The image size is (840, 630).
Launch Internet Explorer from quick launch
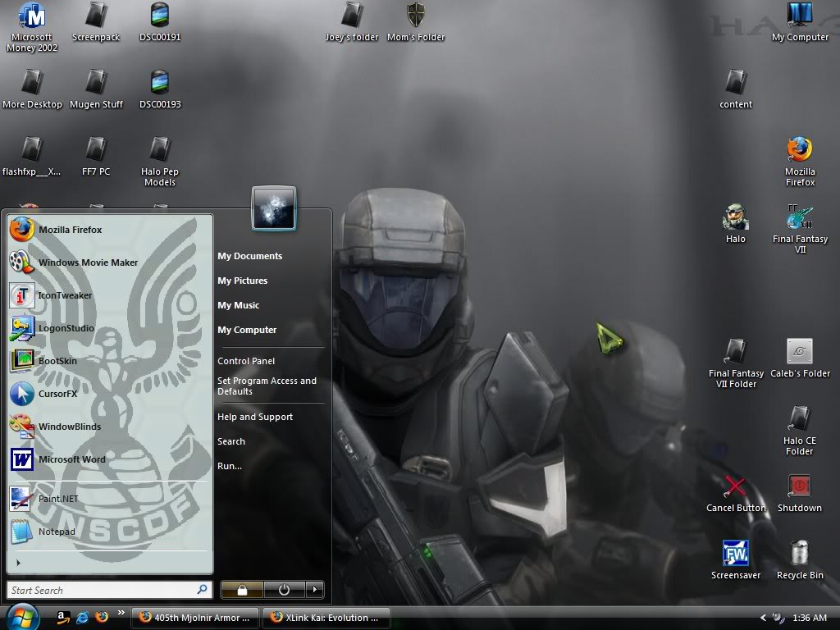click(x=83, y=618)
